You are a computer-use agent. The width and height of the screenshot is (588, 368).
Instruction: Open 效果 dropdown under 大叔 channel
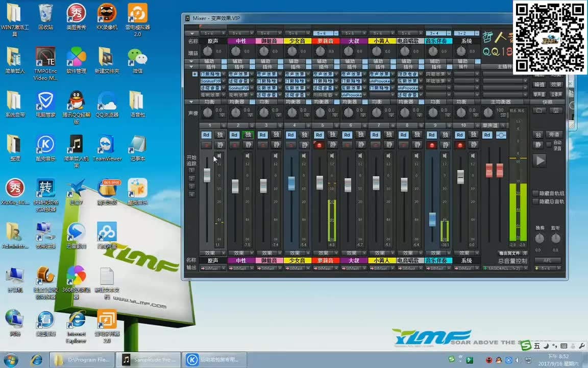(x=351, y=253)
